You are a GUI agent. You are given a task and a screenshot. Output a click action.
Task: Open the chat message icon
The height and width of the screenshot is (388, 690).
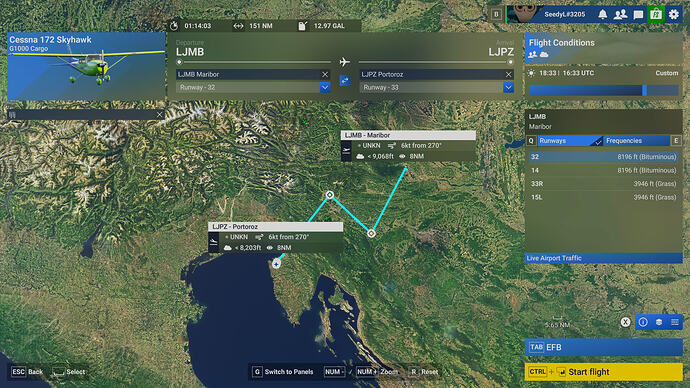pyautogui.click(x=638, y=15)
